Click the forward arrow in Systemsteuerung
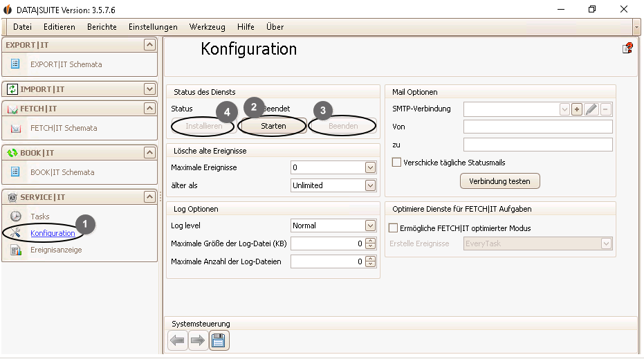 pyautogui.click(x=198, y=340)
